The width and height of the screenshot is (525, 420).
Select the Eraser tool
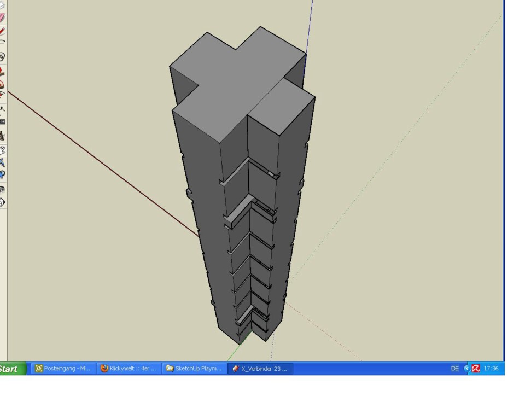2,18
